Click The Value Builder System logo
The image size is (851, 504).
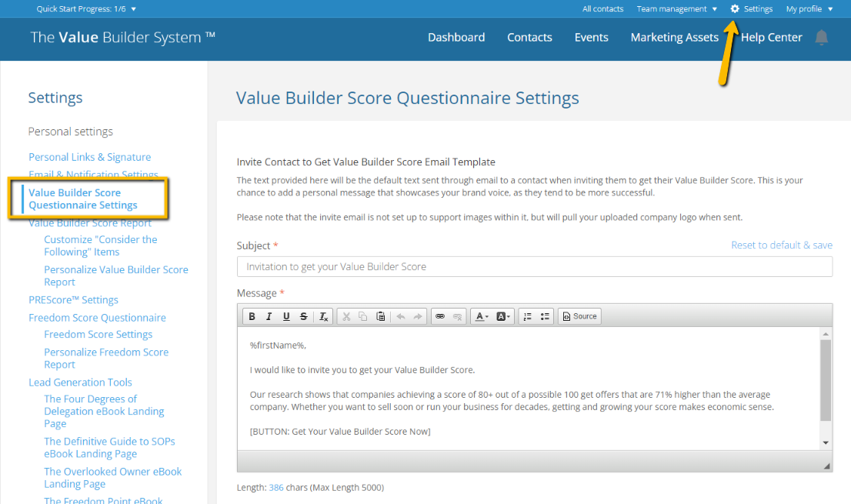122,38
